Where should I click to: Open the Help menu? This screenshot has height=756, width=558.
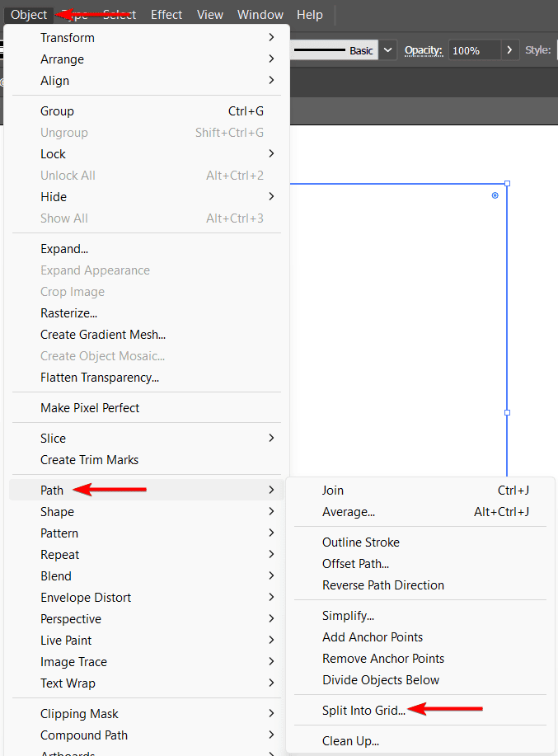(309, 14)
